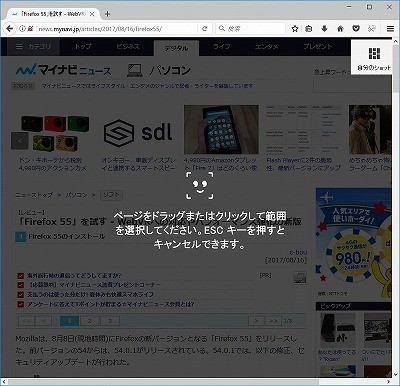Screen dimensions: 400x386
Task: Open the bookmarks library icon
Action: 309,29
